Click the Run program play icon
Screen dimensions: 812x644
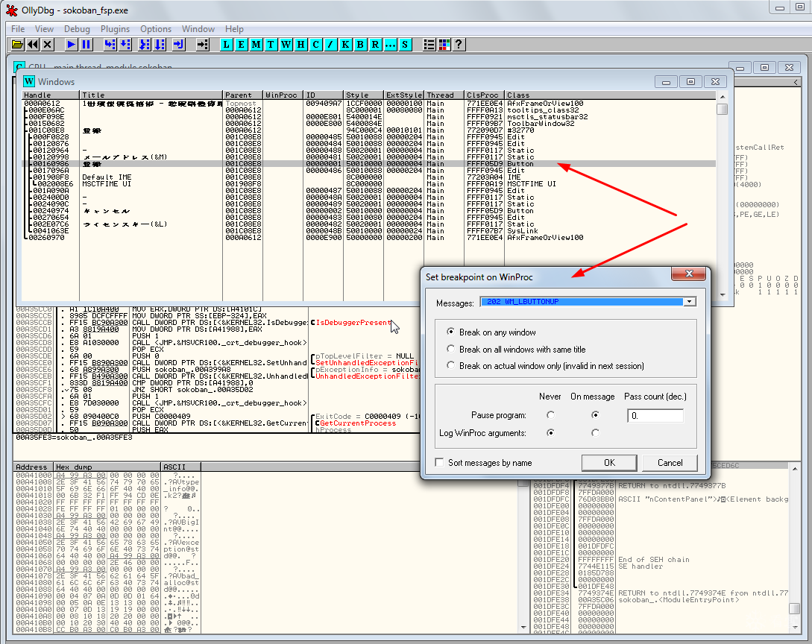pos(72,45)
